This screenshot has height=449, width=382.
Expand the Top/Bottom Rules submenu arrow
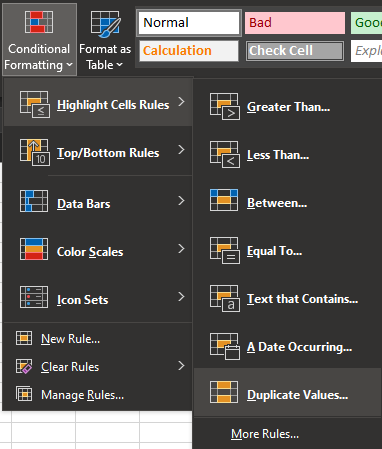tap(181, 150)
